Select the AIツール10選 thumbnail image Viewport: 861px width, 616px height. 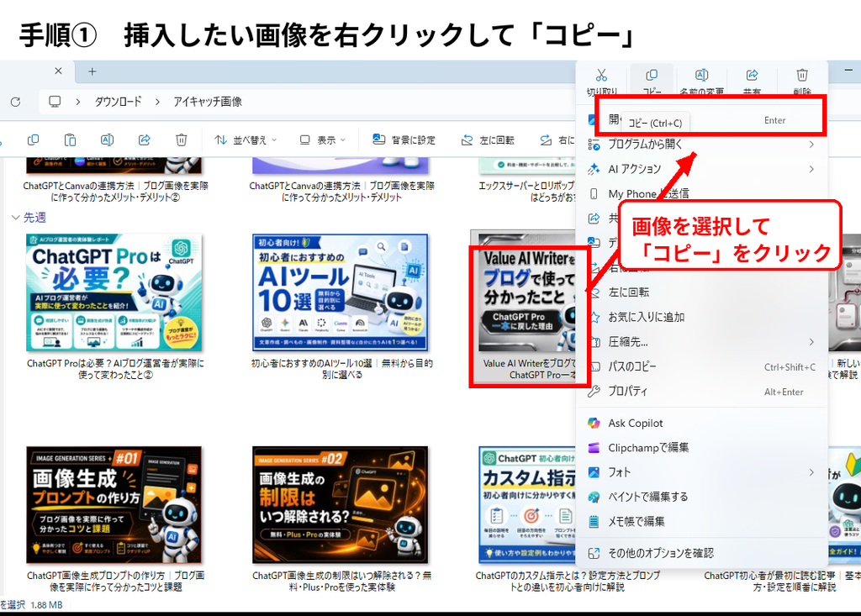point(340,292)
